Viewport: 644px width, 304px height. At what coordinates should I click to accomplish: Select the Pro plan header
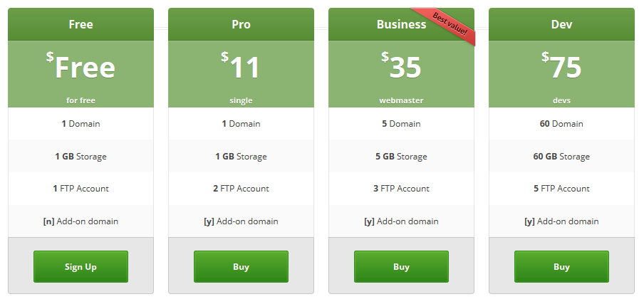click(241, 24)
